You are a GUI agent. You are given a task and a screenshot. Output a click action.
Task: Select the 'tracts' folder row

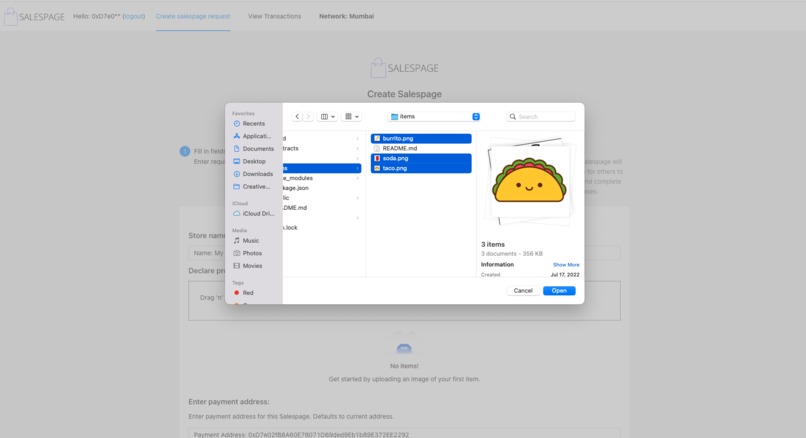[x=322, y=148]
